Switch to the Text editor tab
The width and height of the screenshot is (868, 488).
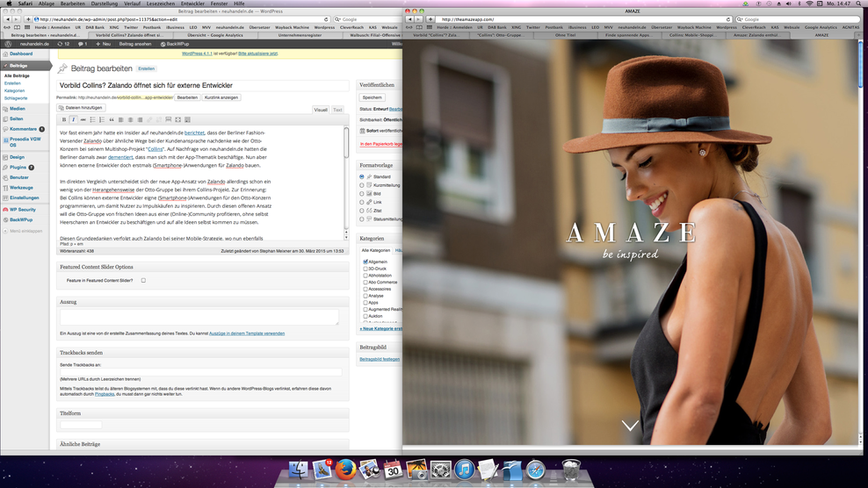[337, 110]
